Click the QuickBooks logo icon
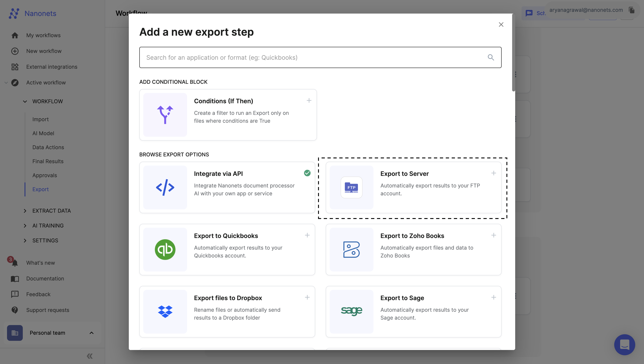The image size is (644, 364). coord(165,250)
